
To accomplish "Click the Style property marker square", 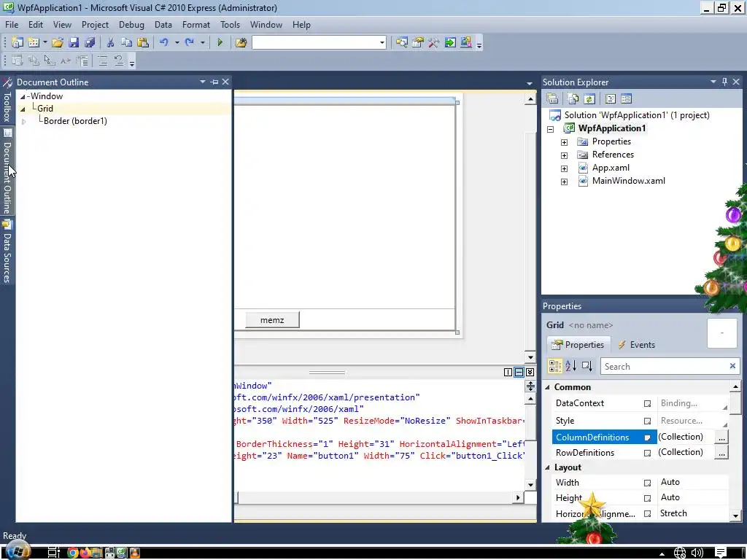I will coord(648,421).
